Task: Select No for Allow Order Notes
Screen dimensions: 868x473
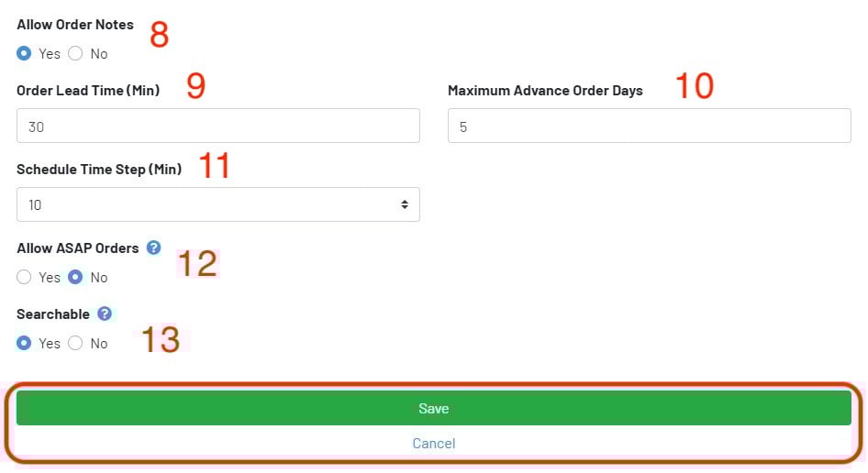Action: [x=75, y=54]
